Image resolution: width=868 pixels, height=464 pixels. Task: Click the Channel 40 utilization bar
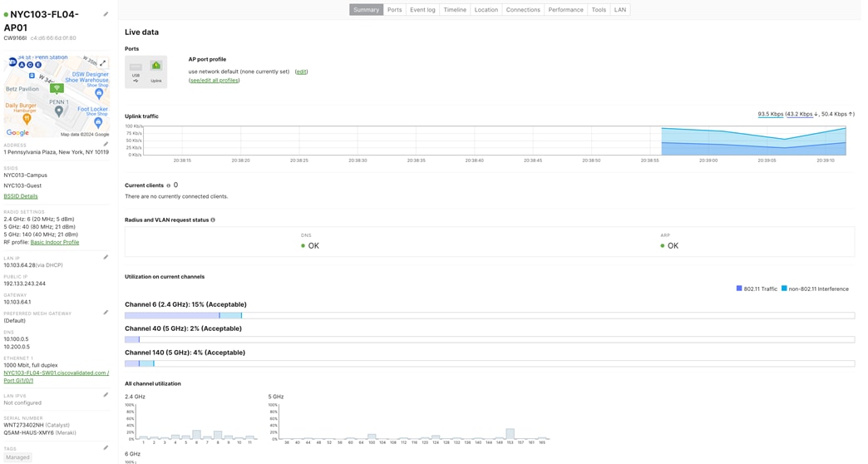pyautogui.click(x=490, y=339)
